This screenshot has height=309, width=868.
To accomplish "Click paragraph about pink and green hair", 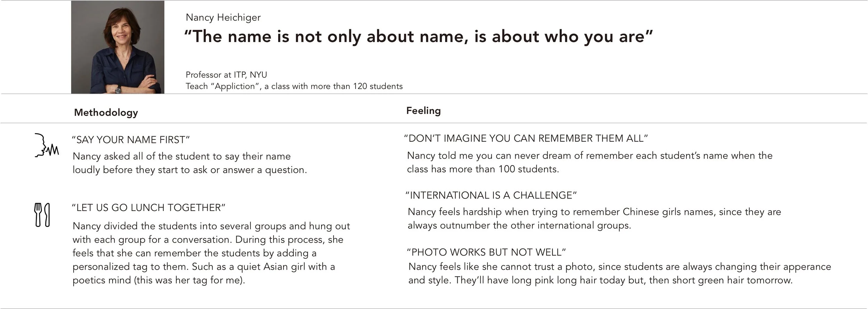I will coord(620,274).
